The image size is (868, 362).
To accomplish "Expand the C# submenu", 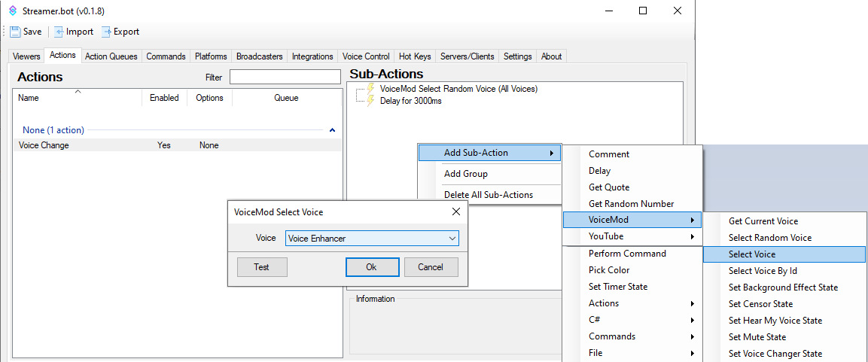I will [x=632, y=320].
